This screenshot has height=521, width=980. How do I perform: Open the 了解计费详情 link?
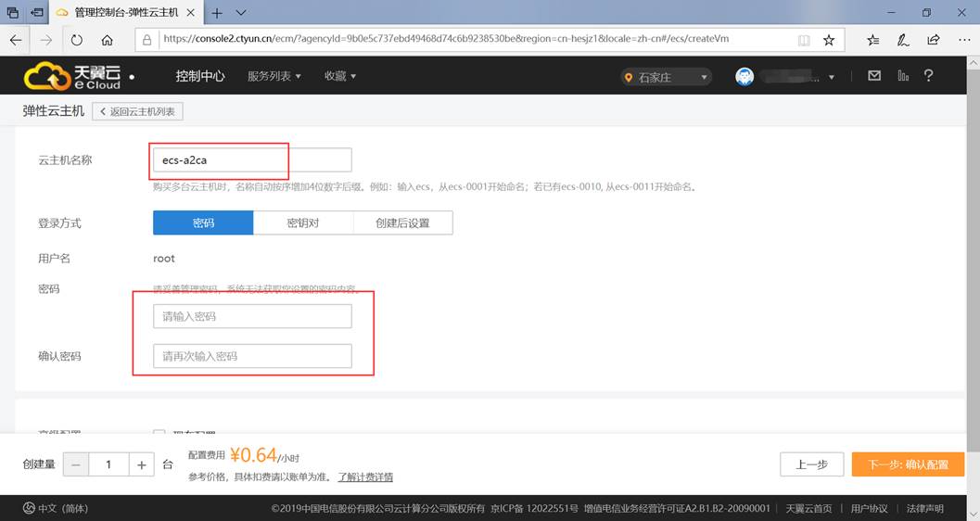pos(365,477)
